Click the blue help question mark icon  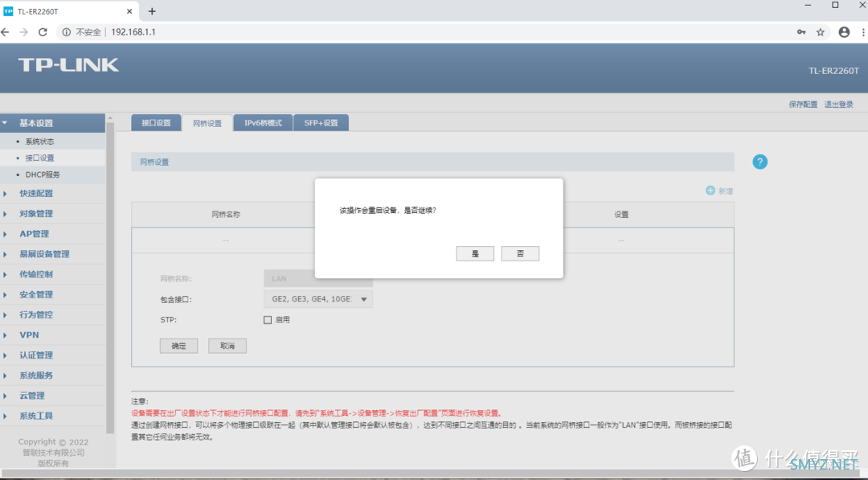(759, 162)
